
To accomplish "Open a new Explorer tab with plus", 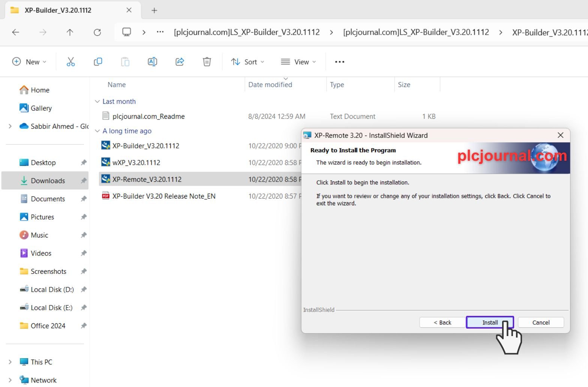I will tap(154, 10).
